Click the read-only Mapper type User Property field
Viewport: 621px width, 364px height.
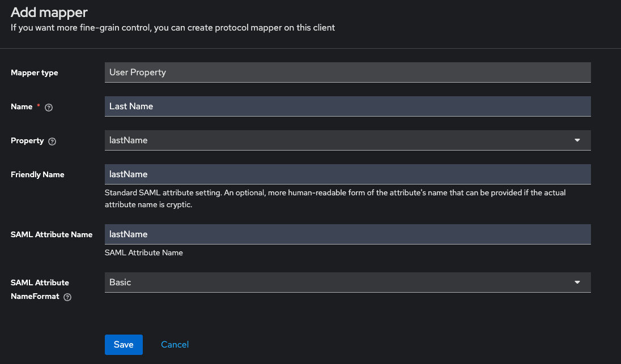tap(347, 72)
